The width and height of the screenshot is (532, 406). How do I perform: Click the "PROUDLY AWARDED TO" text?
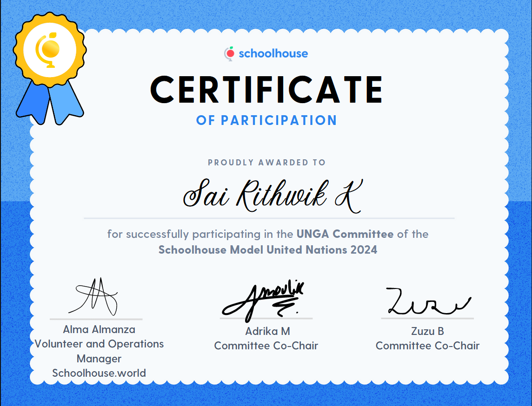(266, 162)
